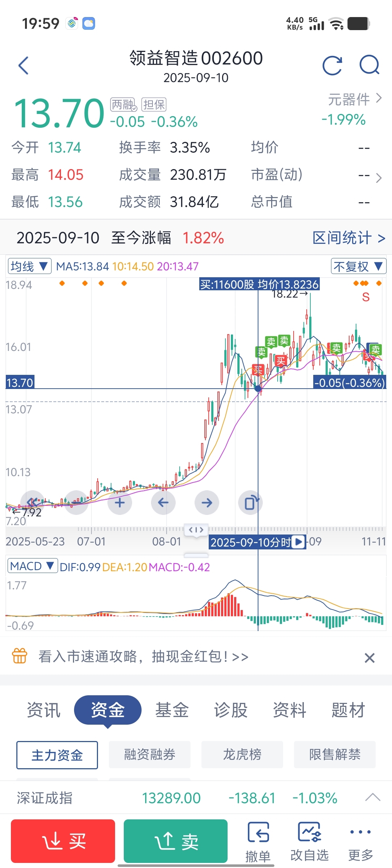Tap the cloud app notification icon
This screenshot has height=868, width=392.
click(89, 24)
